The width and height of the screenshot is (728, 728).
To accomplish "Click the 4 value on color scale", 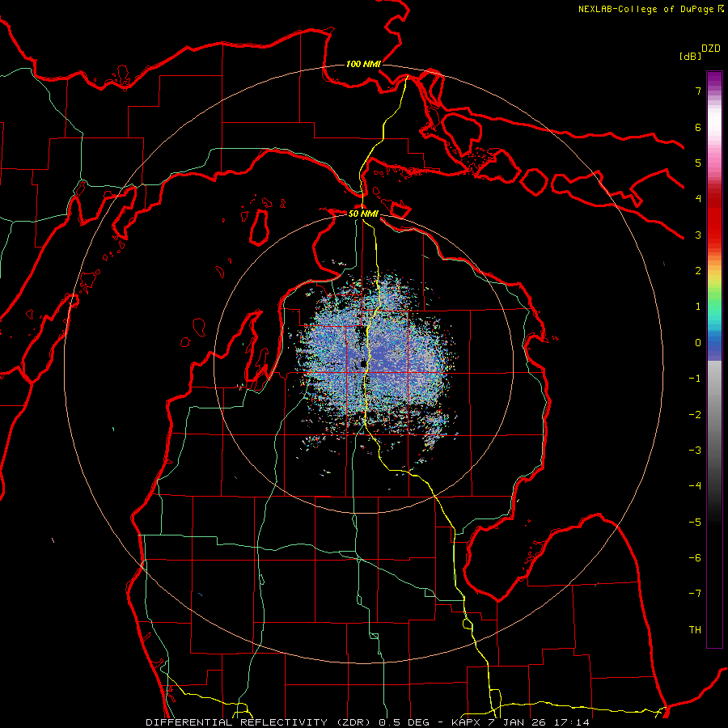I will 698,199.
